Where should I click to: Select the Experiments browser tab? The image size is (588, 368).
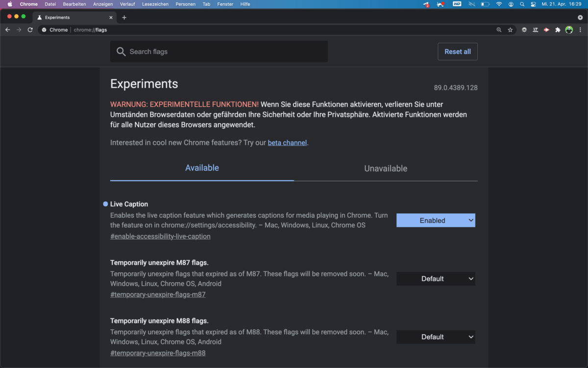tap(75, 18)
